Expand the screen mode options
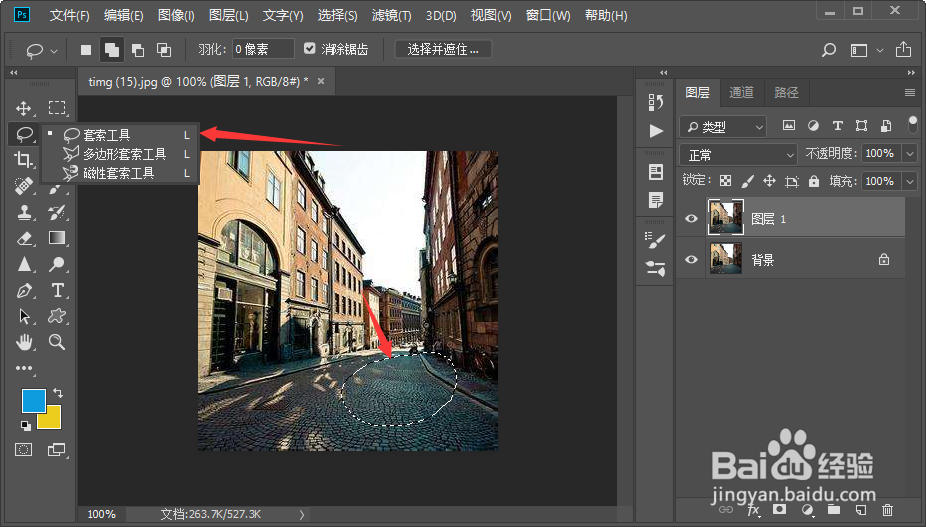The image size is (926, 527). click(x=56, y=450)
